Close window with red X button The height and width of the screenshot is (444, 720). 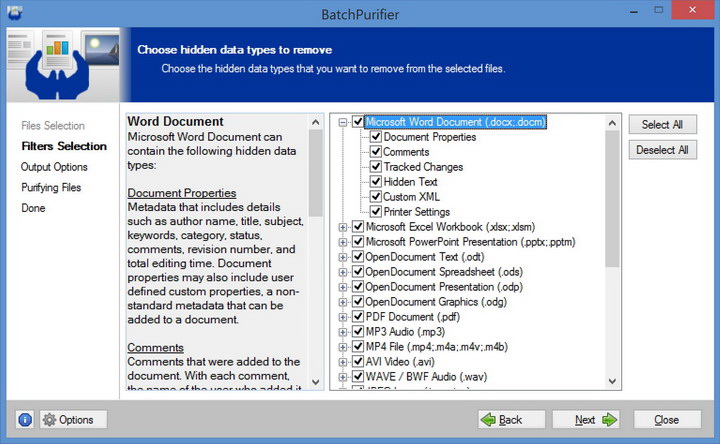coord(692,10)
